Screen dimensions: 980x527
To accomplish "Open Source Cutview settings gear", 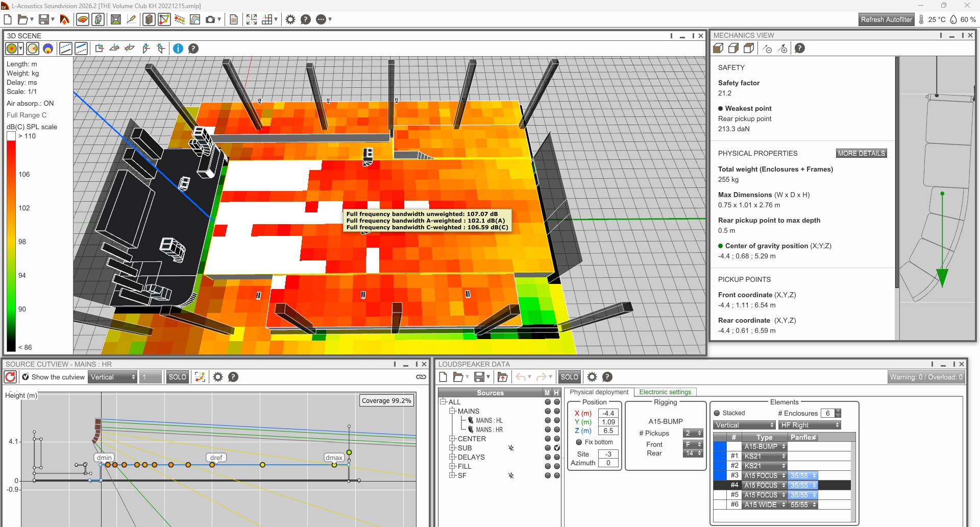I will coord(218,377).
